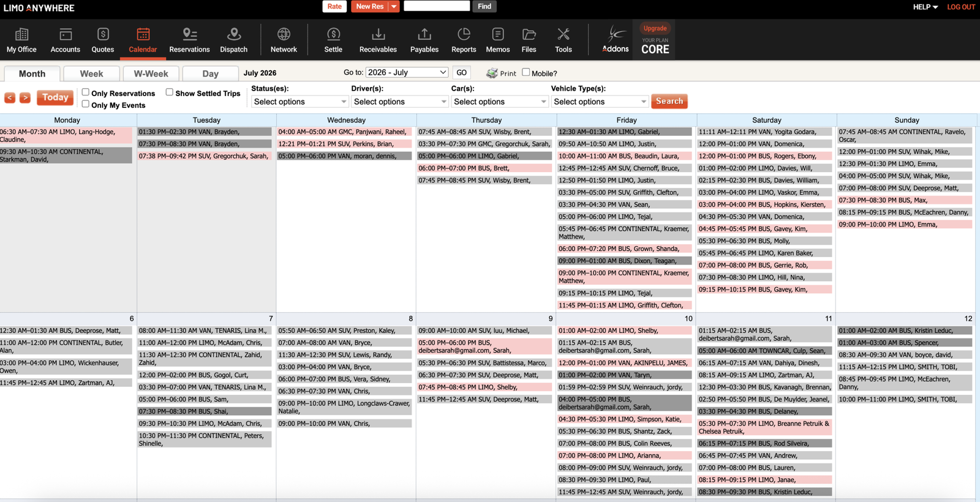
Task: Click the search field beside Find
Action: 437,6
